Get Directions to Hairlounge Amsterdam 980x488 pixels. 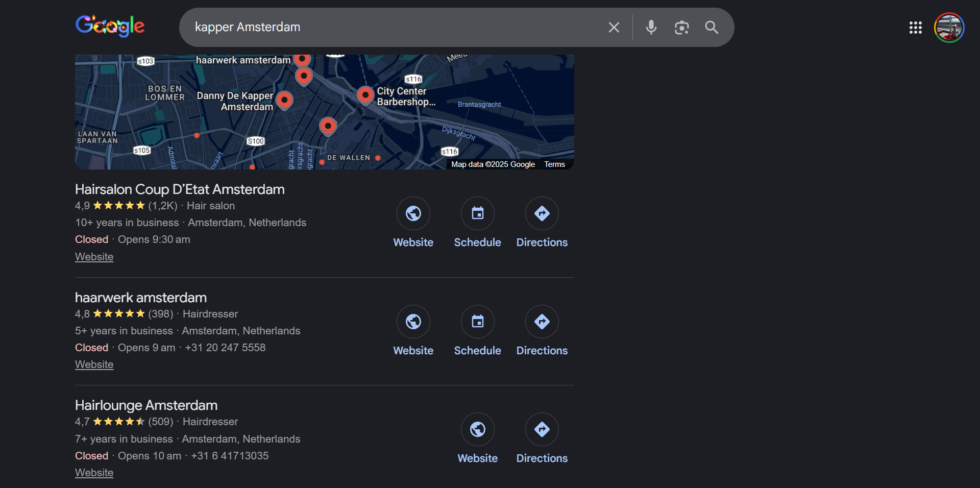click(542, 429)
